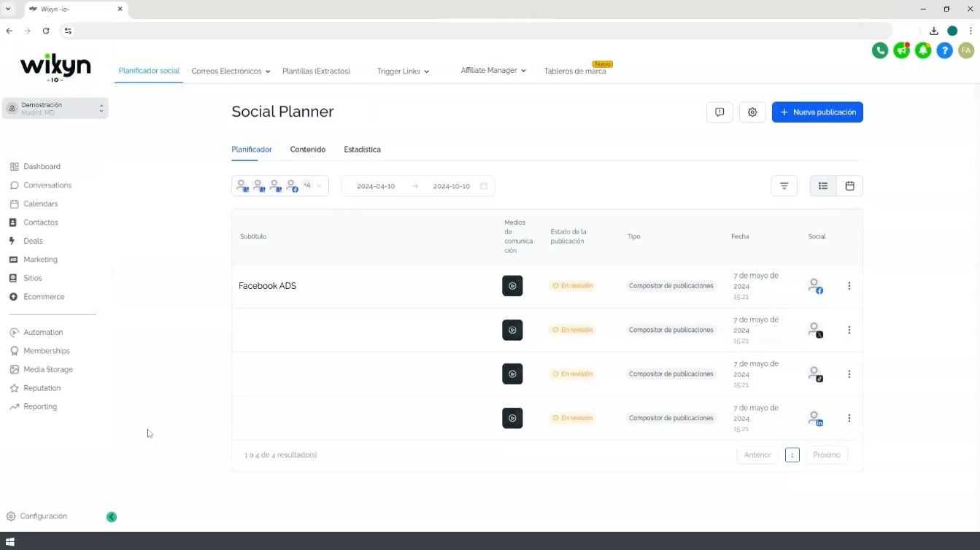Click the Nueva publicación button
The height and width of the screenshot is (550, 980).
(x=817, y=112)
